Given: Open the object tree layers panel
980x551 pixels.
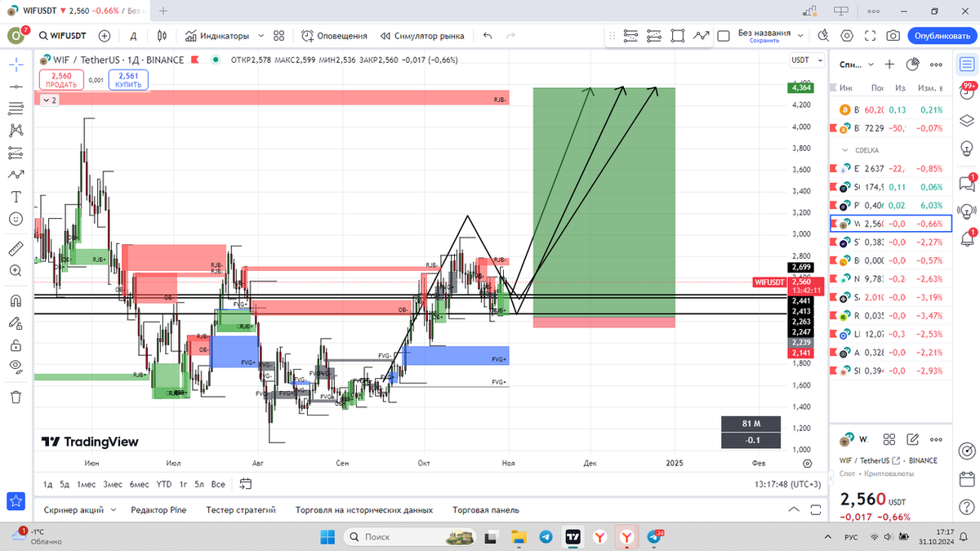Looking at the screenshot, I should coord(967,120).
